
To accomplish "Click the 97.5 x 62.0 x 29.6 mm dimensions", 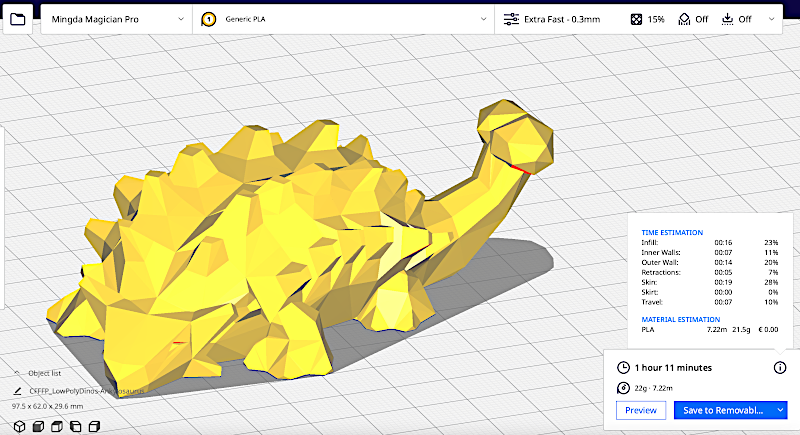I will (47, 406).
